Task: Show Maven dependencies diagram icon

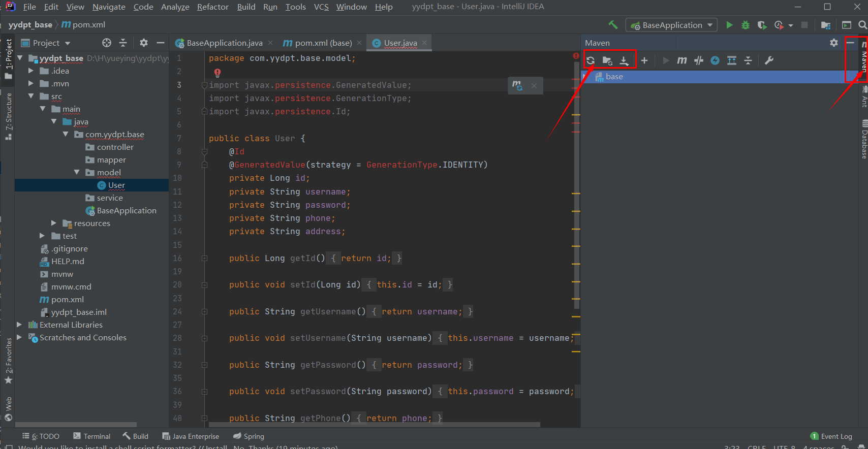Action: point(732,60)
